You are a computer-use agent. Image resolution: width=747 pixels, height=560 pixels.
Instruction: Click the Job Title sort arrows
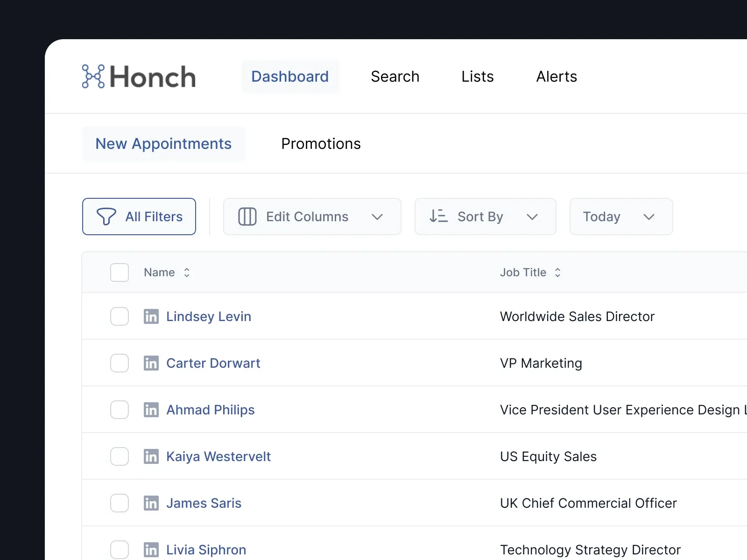(x=557, y=273)
